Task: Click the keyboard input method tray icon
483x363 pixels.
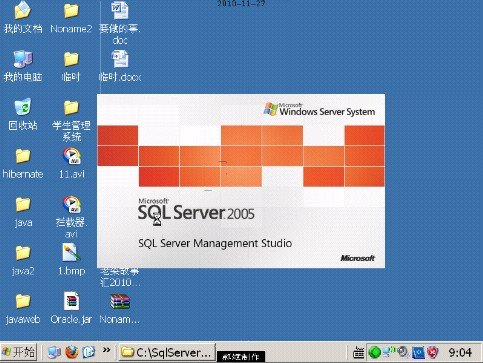Action: [359, 352]
